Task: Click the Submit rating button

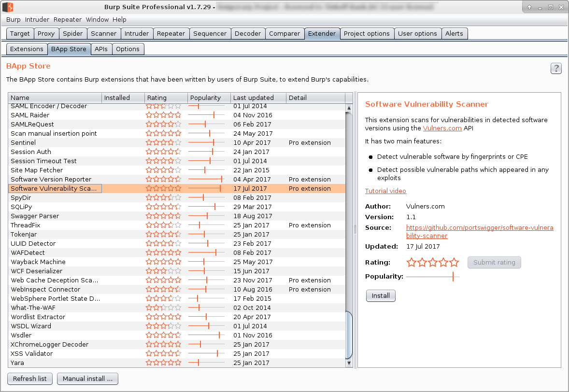Action: [x=494, y=262]
